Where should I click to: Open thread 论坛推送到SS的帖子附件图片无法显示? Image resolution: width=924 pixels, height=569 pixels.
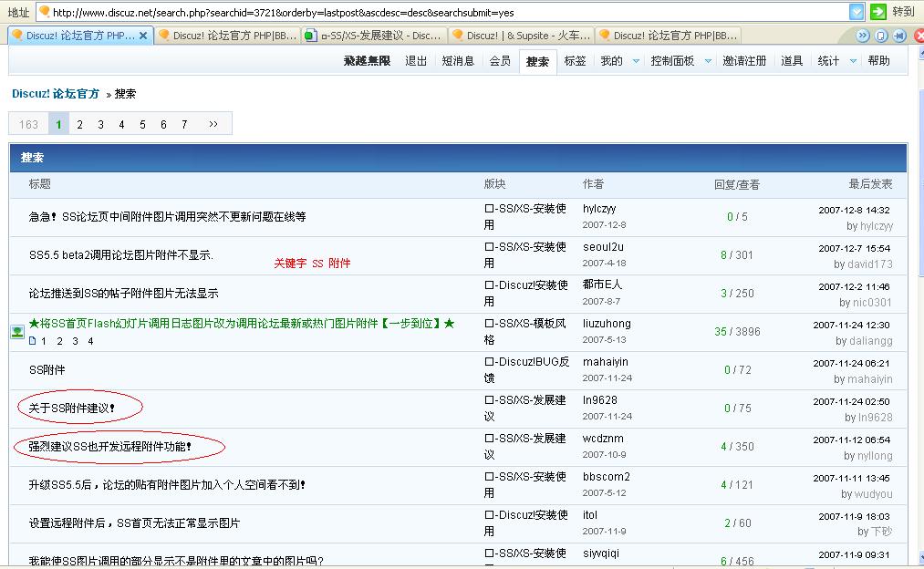[123, 294]
